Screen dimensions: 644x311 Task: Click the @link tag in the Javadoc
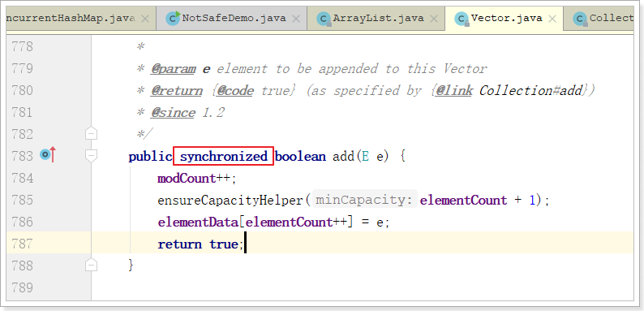[453, 90]
